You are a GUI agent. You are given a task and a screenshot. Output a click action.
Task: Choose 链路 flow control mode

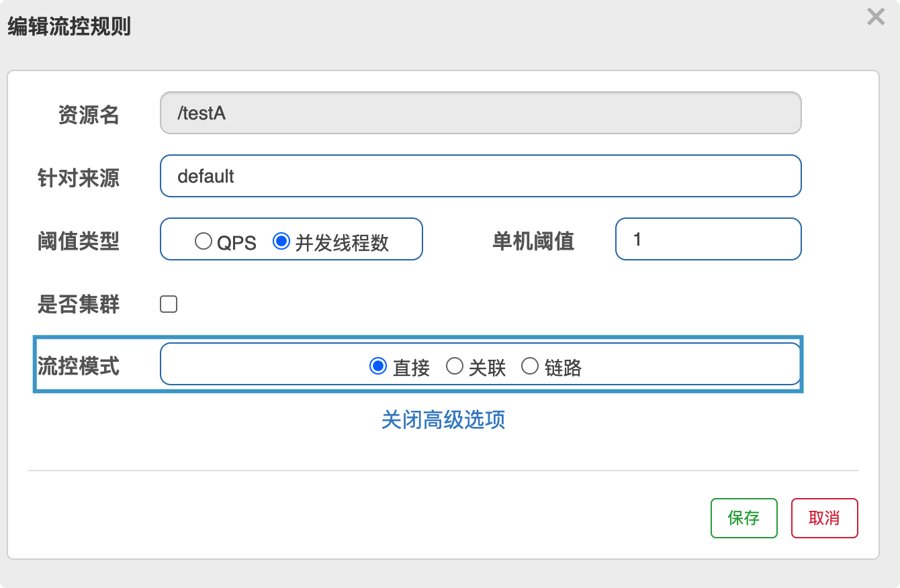click(x=531, y=366)
